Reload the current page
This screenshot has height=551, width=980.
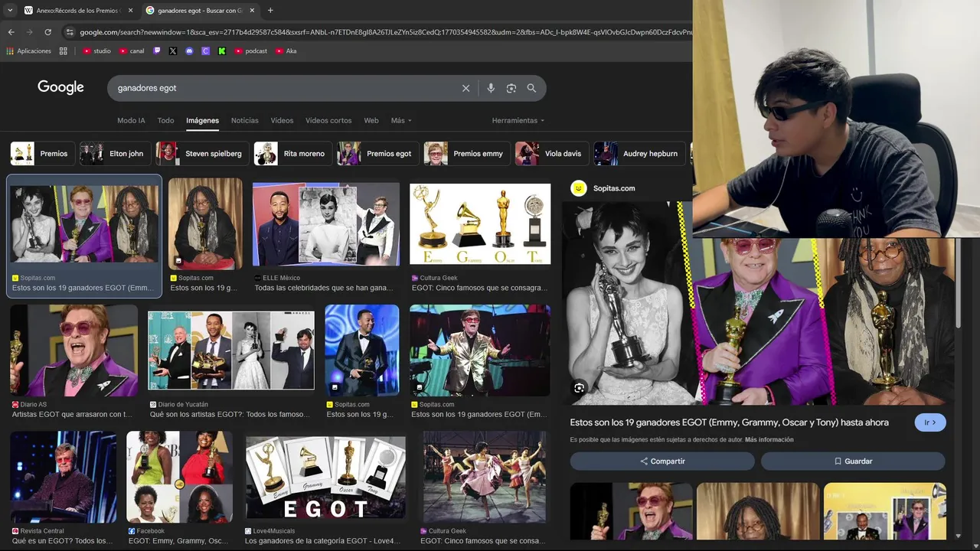(47, 32)
